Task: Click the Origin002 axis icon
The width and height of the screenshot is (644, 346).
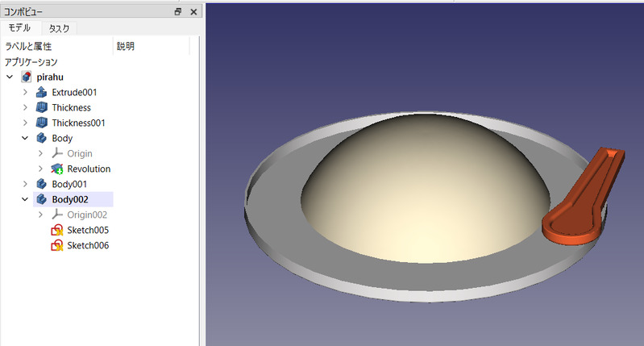Action: [57, 215]
